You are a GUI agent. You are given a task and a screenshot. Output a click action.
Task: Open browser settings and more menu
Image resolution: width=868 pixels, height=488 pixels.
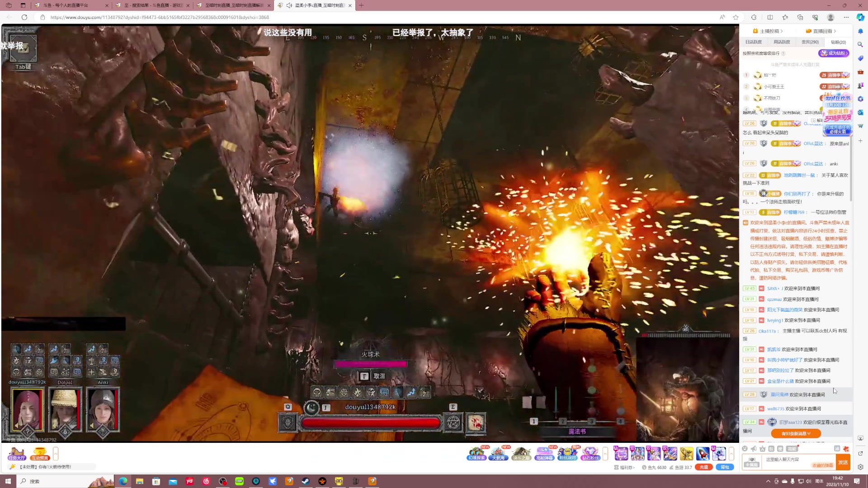(846, 17)
